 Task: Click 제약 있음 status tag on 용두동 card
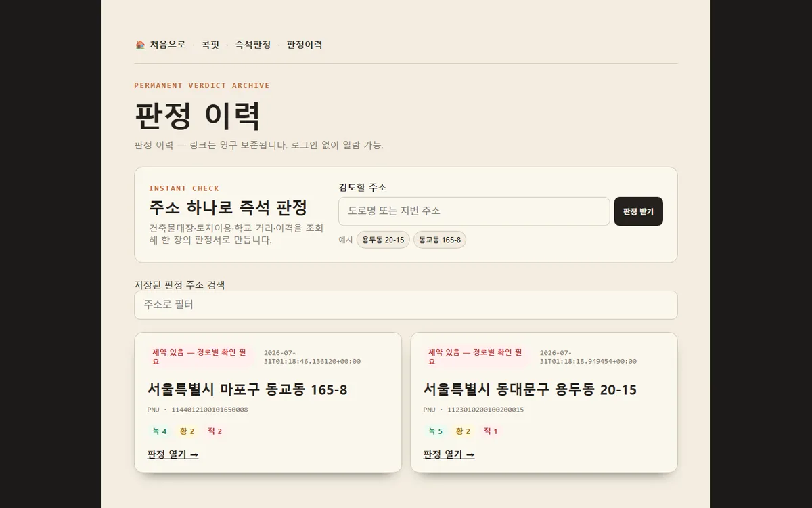(x=478, y=357)
